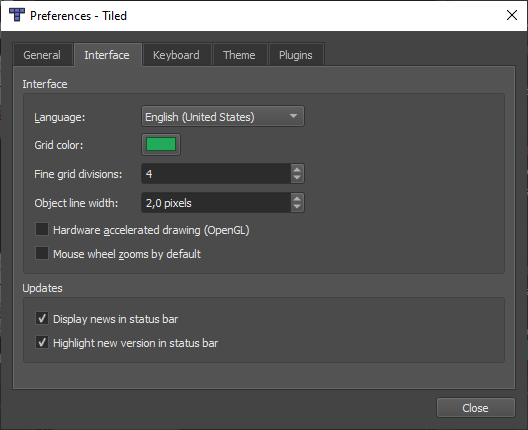Increase fine grid divisions with up arrow
The width and height of the screenshot is (528, 430).
coord(297,169)
